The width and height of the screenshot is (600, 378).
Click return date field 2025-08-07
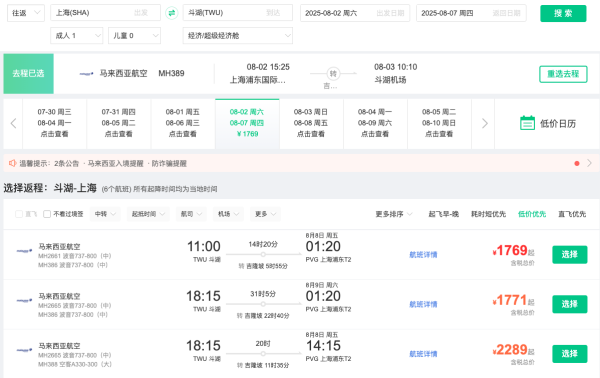pos(471,13)
